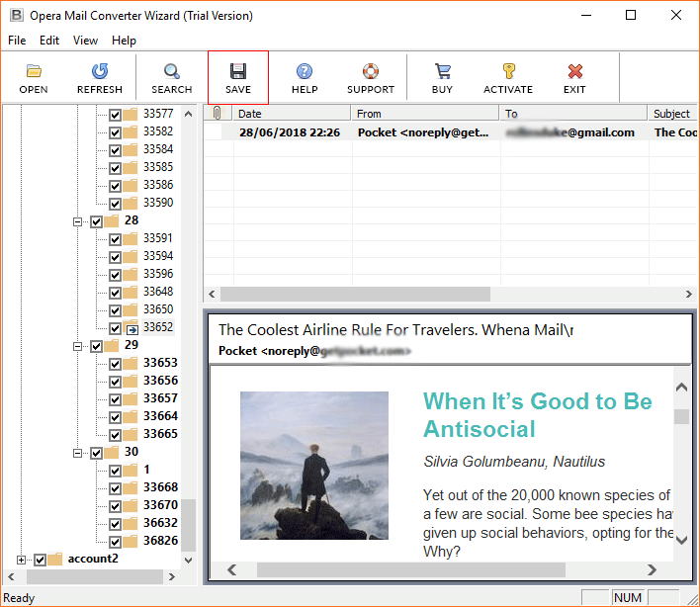The image size is (700, 607).
Task: Click the ACTIVATE key icon
Action: click(x=508, y=71)
